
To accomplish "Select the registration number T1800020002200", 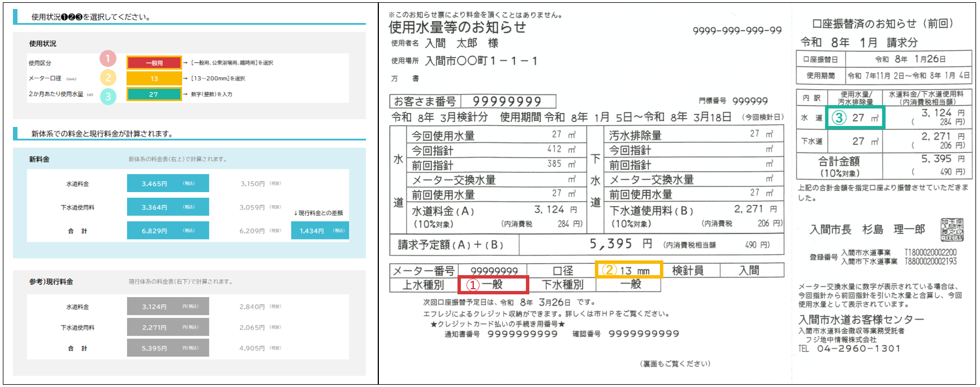I will pyautogui.click(x=931, y=253).
